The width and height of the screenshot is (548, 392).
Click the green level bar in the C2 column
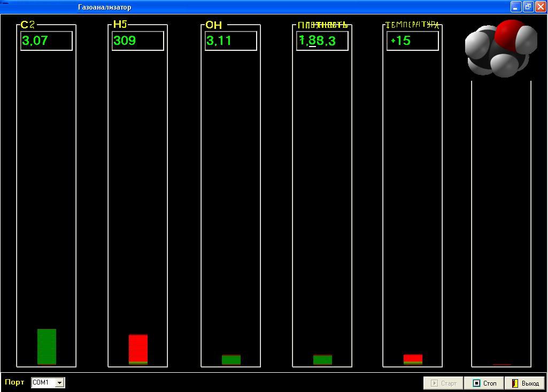click(x=47, y=347)
